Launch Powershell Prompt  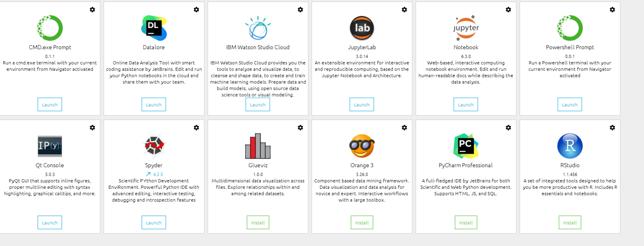click(570, 105)
